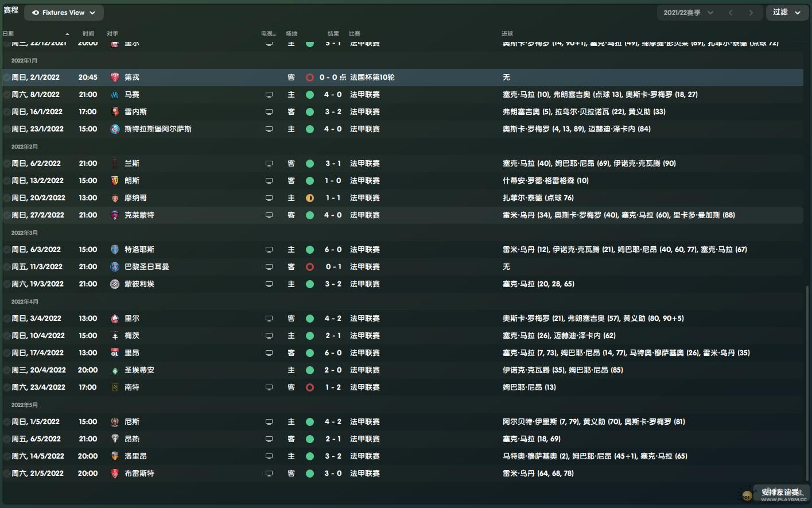This screenshot has width=812, height=508.
Task: Click the Nice (尼斯) club crest
Action: [115, 422]
